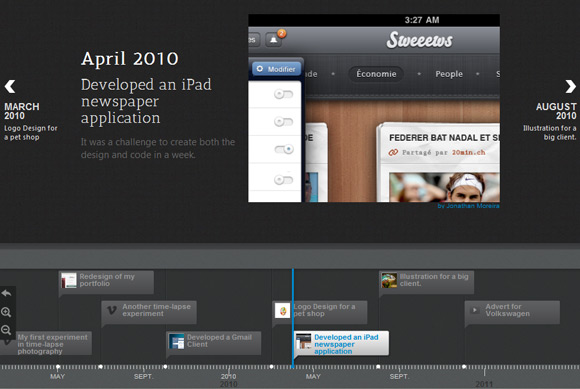Click the Federer Bat Nadal headline
This screenshot has width=580, height=389.
444,138
